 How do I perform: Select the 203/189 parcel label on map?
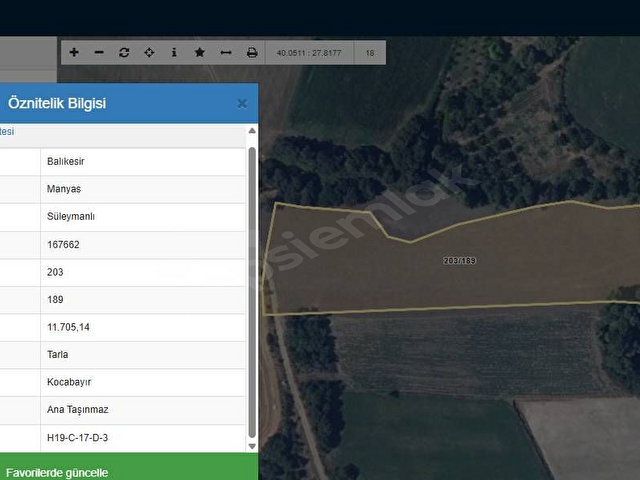coord(460,260)
